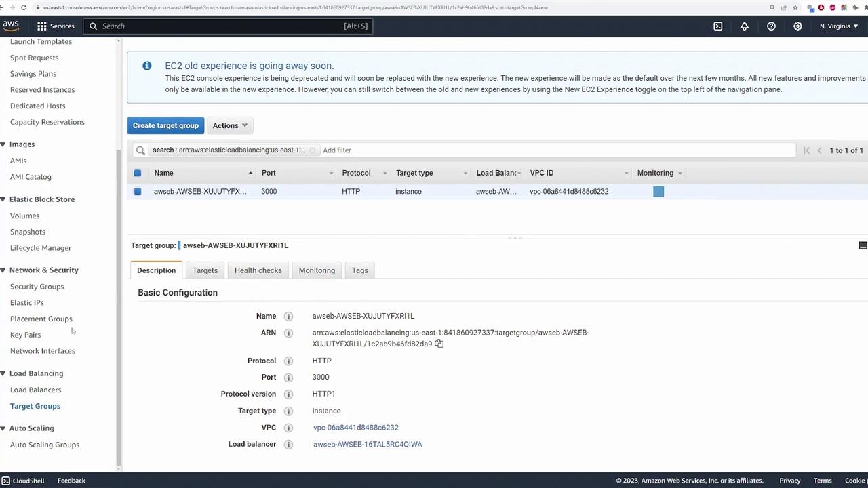Open Security Groups in the sidebar
The image size is (868, 488).
point(37,287)
